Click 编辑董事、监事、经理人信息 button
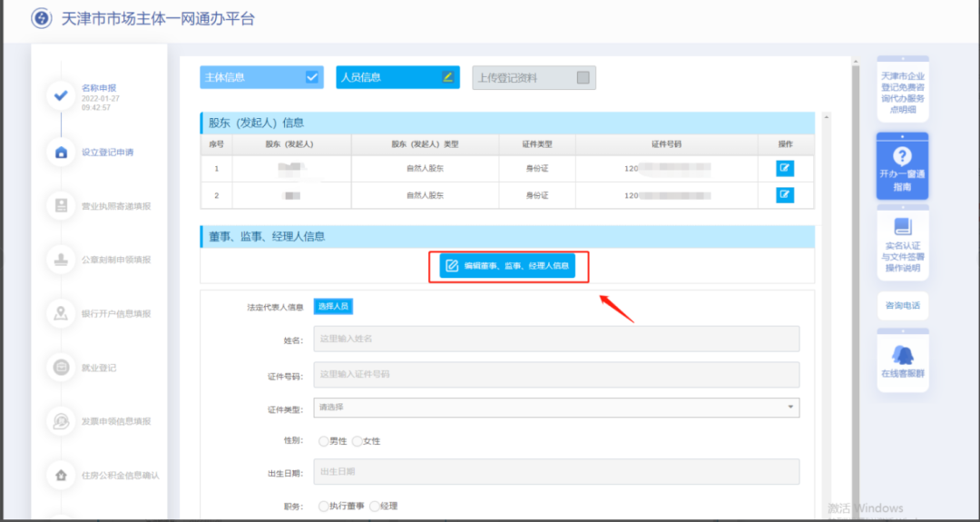The height and width of the screenshot is (522, 980). point(507,266)
